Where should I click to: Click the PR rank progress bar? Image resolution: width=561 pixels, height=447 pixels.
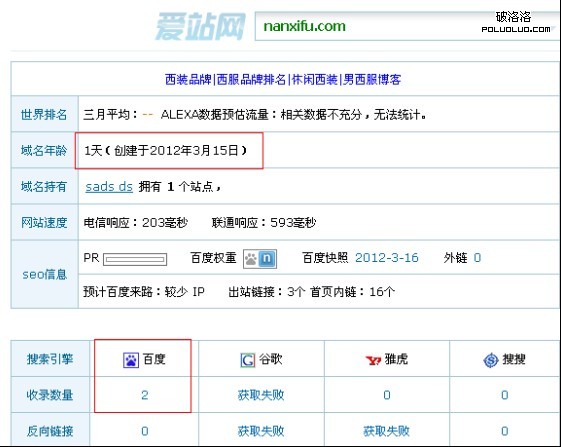click(135, 259)
